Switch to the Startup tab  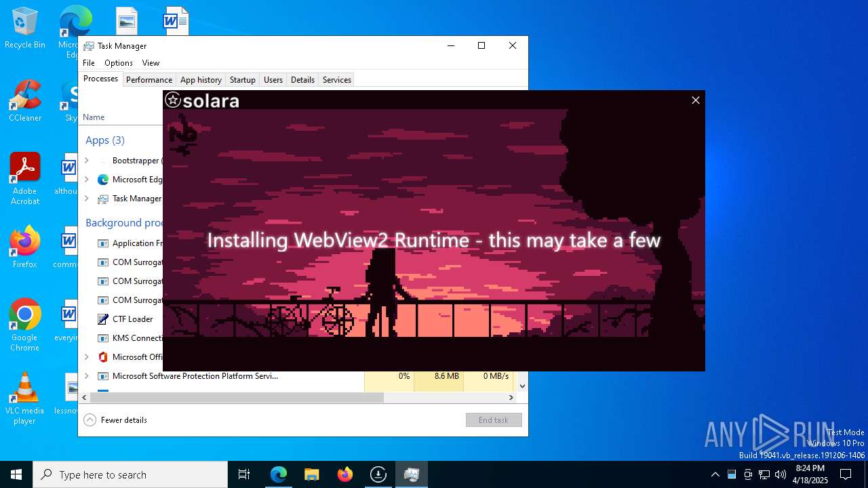(242, 80)
